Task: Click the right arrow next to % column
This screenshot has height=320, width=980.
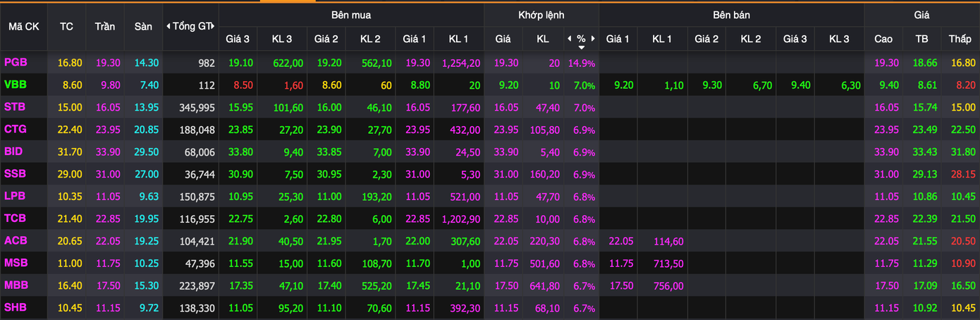Action: [x=594, y=39]
